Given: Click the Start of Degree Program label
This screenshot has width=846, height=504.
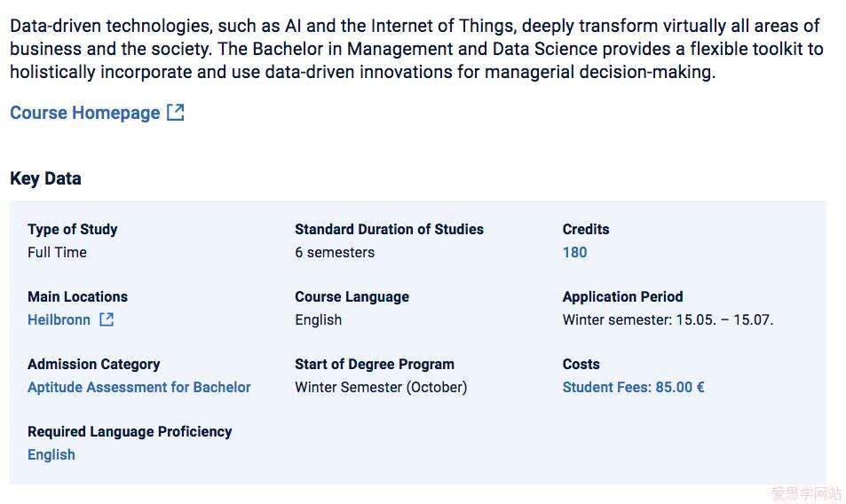Looking at the screenshot, I should 374,364.
